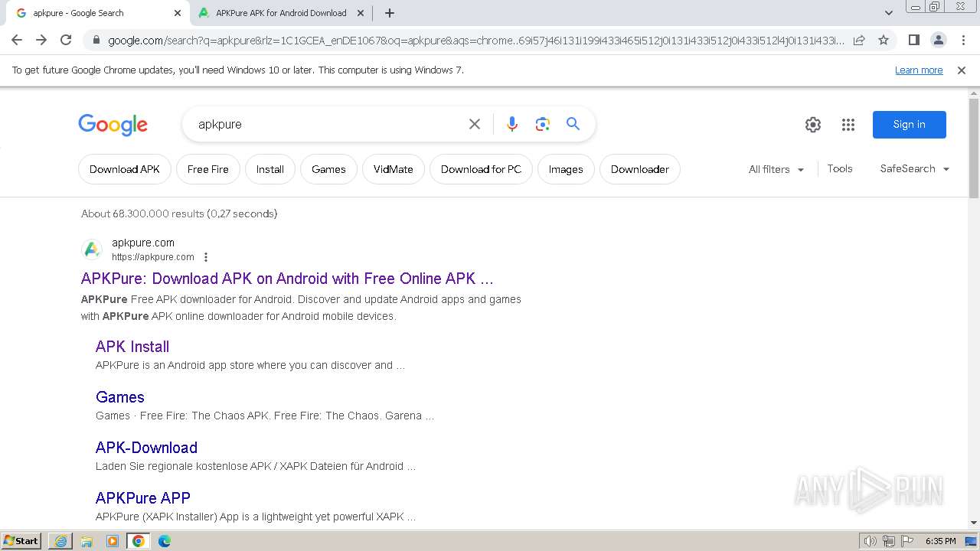Open the search Tools options

(840, 168)
